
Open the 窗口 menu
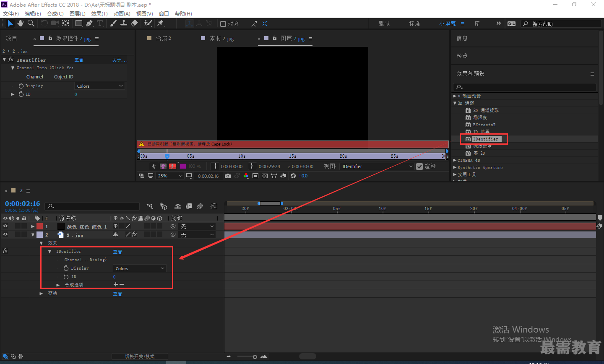click(164, 13)
